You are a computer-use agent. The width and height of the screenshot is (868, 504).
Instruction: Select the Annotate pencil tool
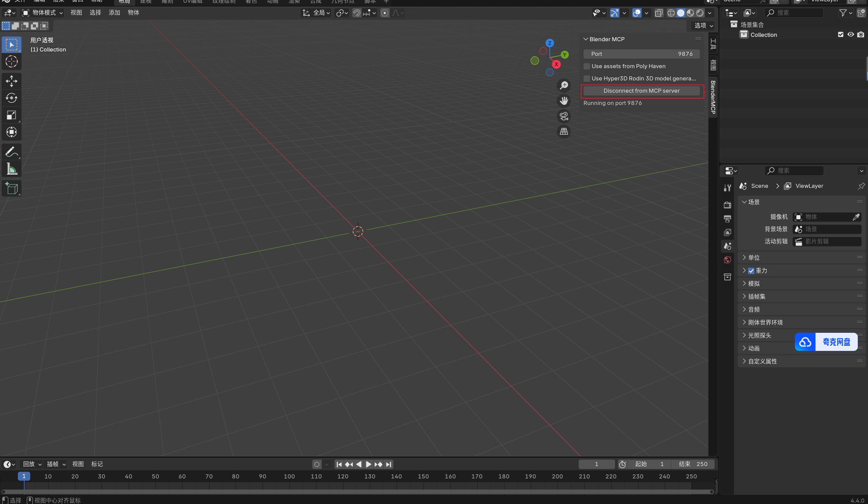[11, 152]
